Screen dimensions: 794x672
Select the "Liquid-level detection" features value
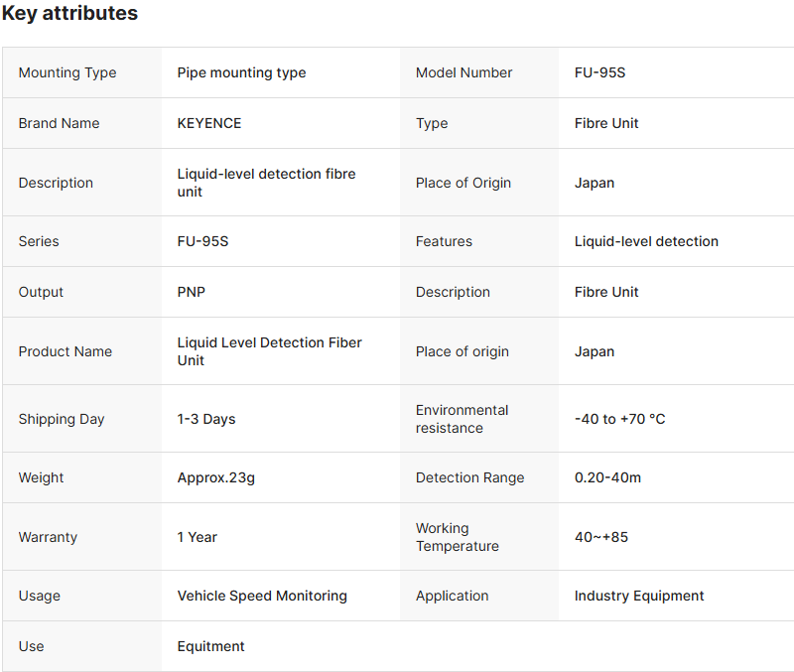pos(646,241)
